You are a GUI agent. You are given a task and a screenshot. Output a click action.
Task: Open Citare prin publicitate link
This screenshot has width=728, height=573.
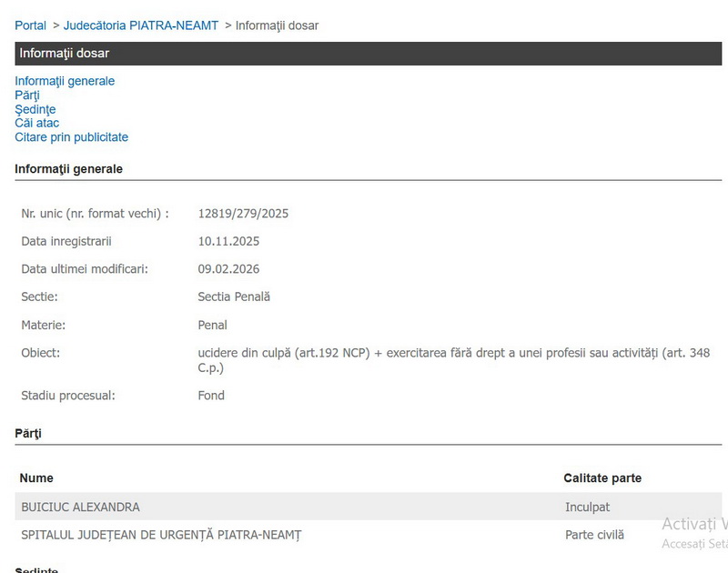point(71,137)
